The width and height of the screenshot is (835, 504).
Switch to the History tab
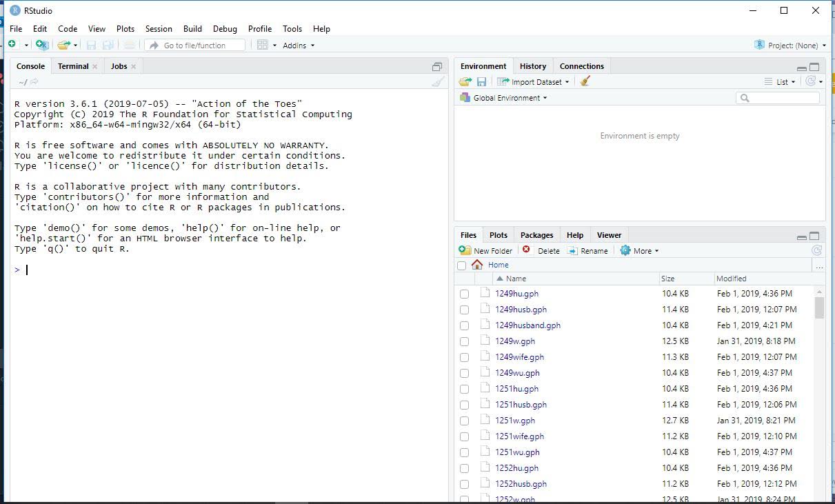533,66
